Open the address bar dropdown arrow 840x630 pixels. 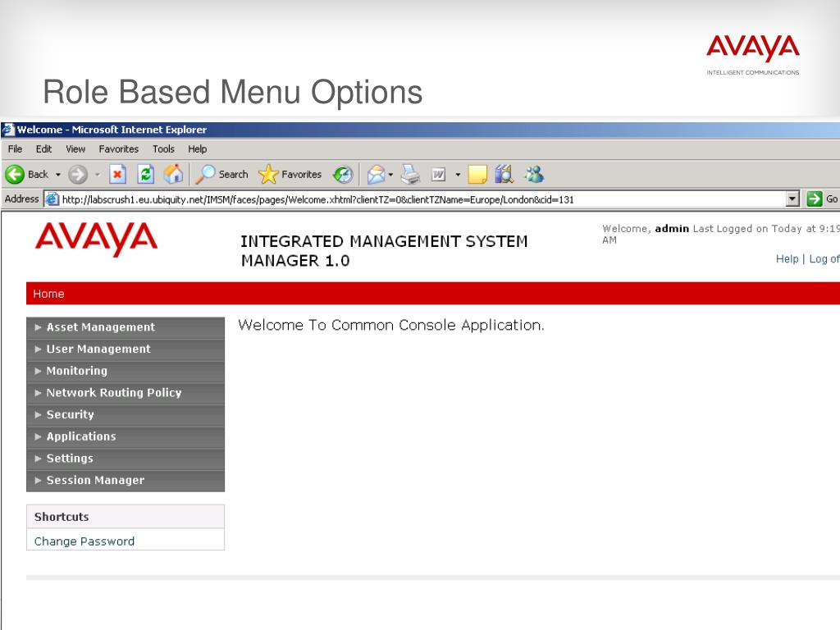tap(793, 199)
